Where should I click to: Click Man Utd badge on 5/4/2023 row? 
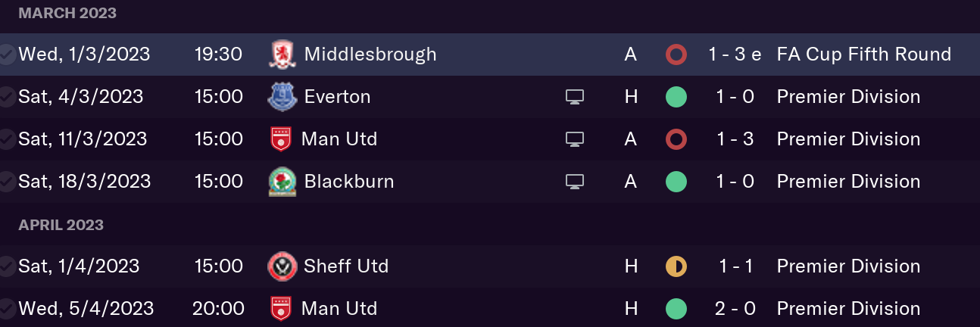click(x=281, y=309)
